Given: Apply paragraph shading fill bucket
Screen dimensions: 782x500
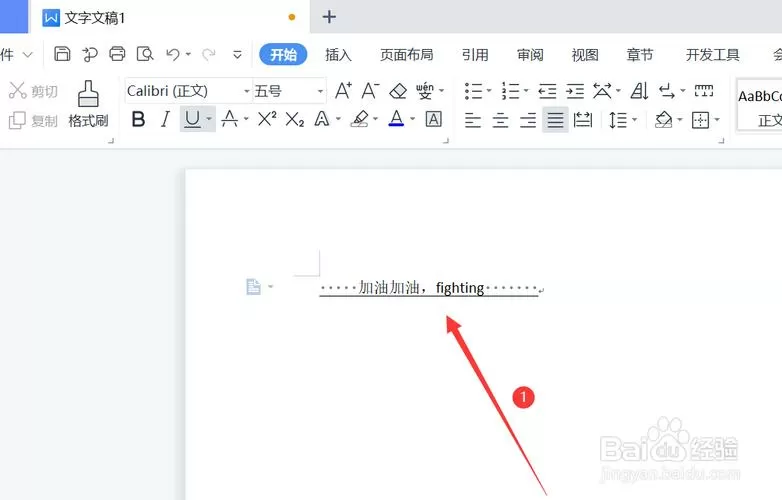Looking at the screenshot, I should [664, 120].
